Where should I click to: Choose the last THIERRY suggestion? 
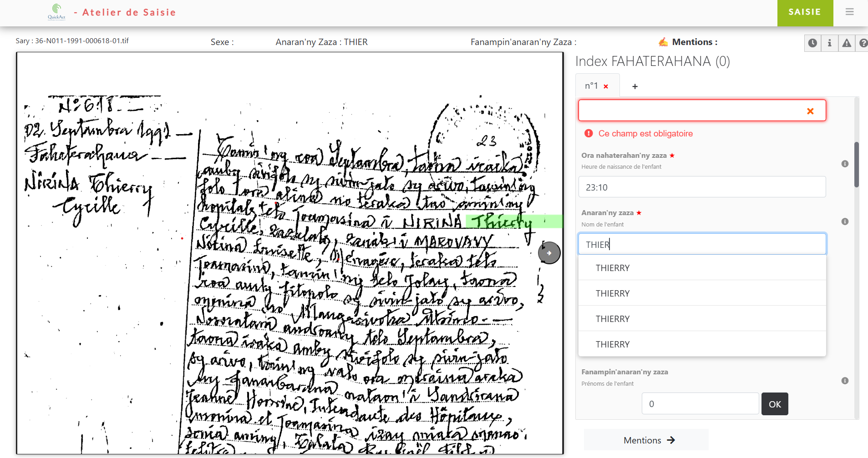(x=613, y=344)
